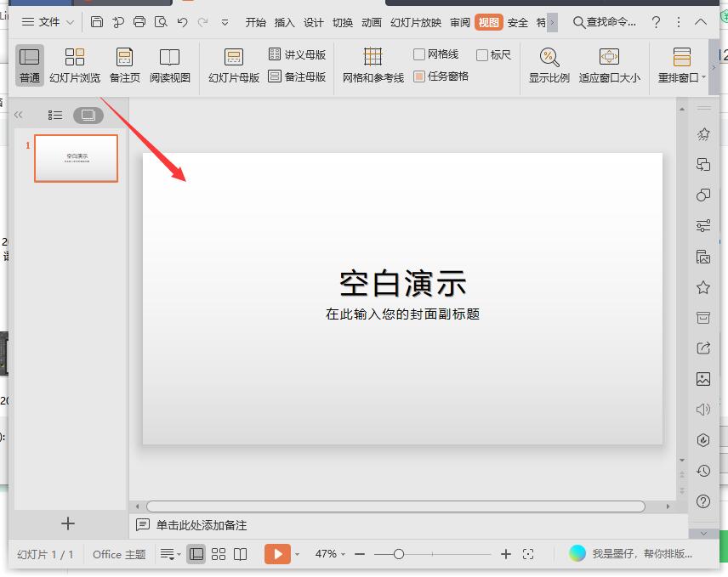Open Print Preview from quick toolbar
Viewport: 728px width, 577px height.
coord(161,22)
